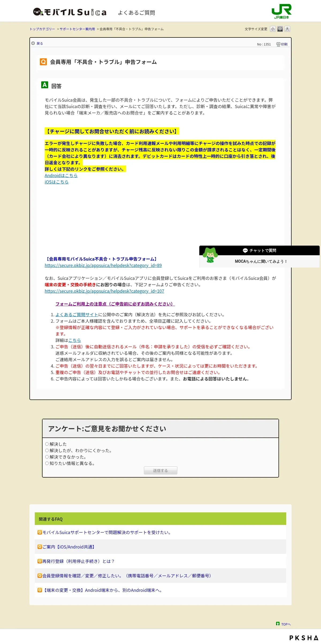Click Q icon beside 会員登録情報を確認 FAQ

pyautogui.click(x=40, y=576)
